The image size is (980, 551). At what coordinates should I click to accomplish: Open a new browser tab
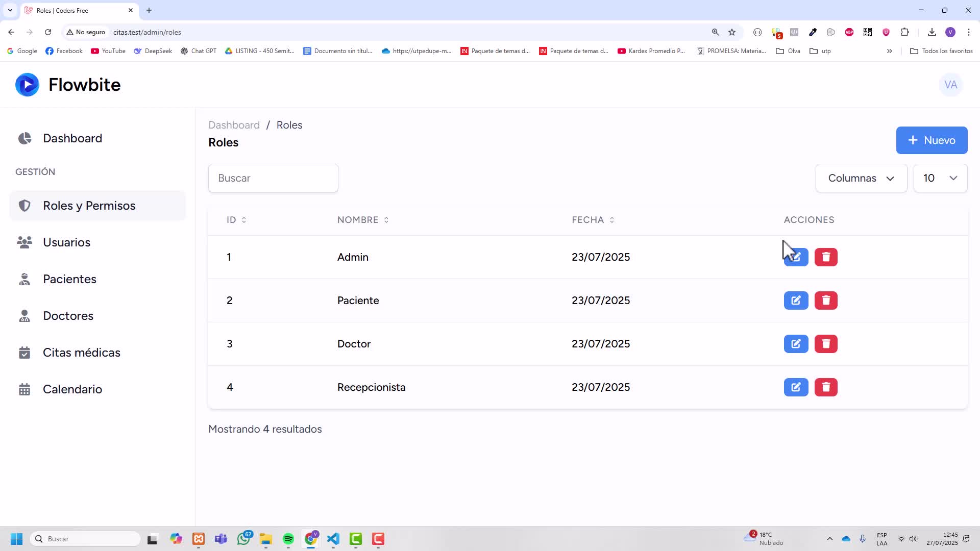pos(149,10)
